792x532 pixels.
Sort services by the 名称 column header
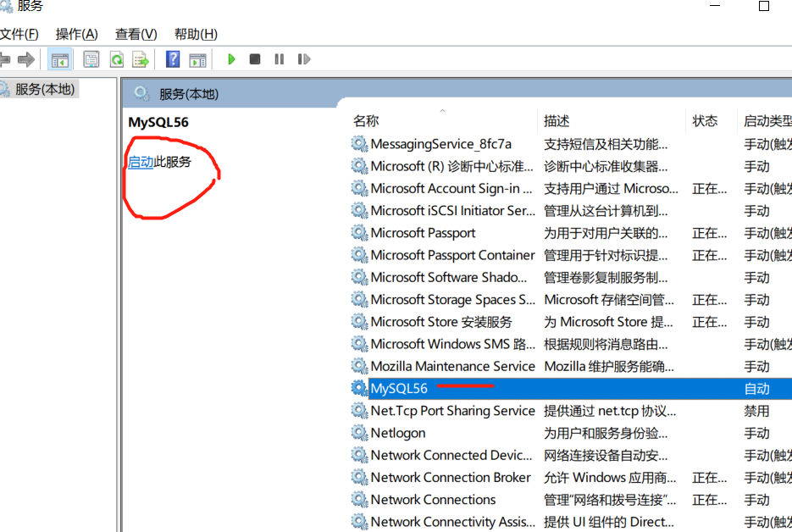[365, 120]
